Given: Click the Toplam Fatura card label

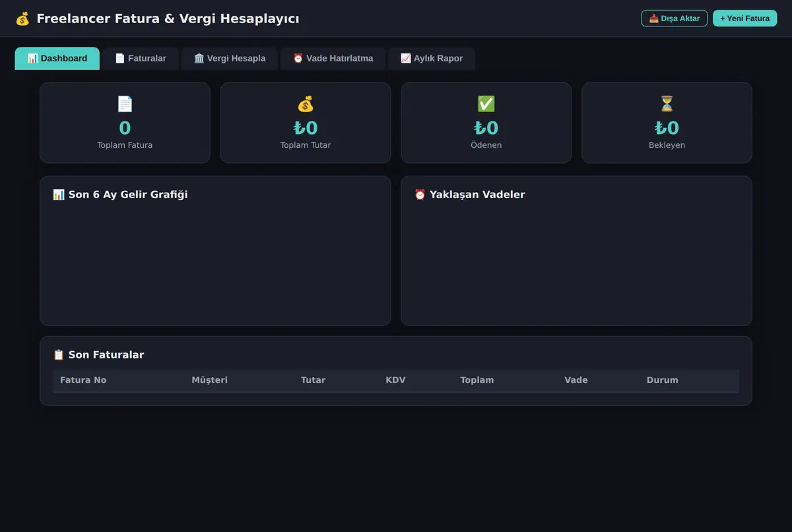Looking at the screenshot, I should 125,145.
